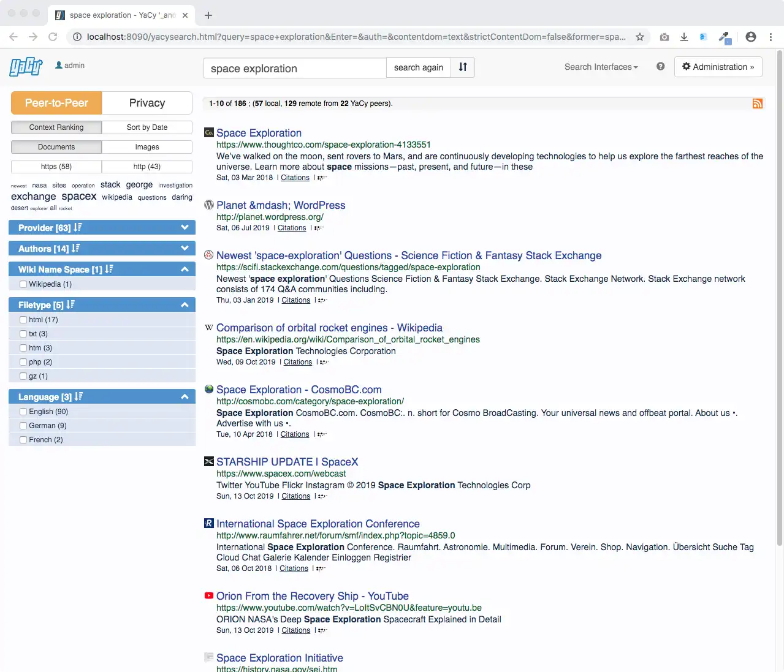
Task: Click the share icon after Citations for the ThoughtCo result
Action: 322,178
